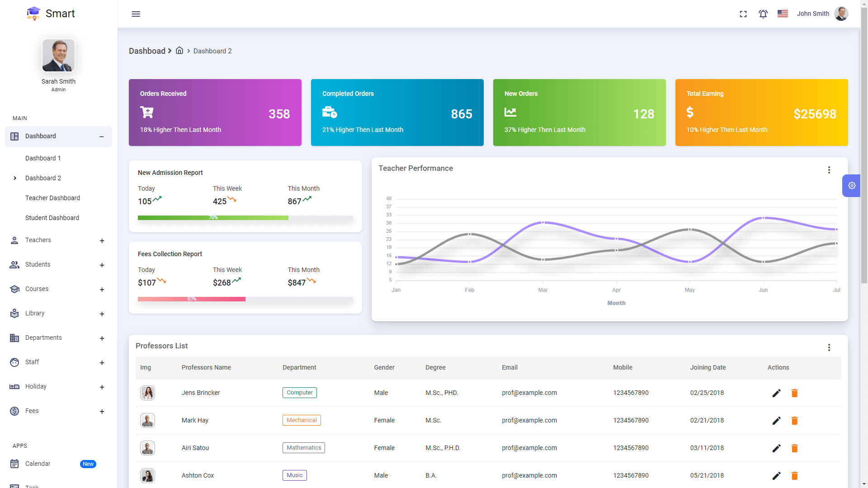Click the dollar icon on Total Earning card
868x488 pixels.
pos(690,112)
